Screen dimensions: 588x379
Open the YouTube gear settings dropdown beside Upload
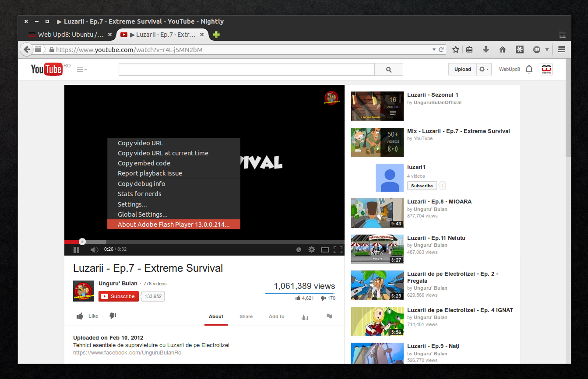pyautogui.click(x=484, y=70)
